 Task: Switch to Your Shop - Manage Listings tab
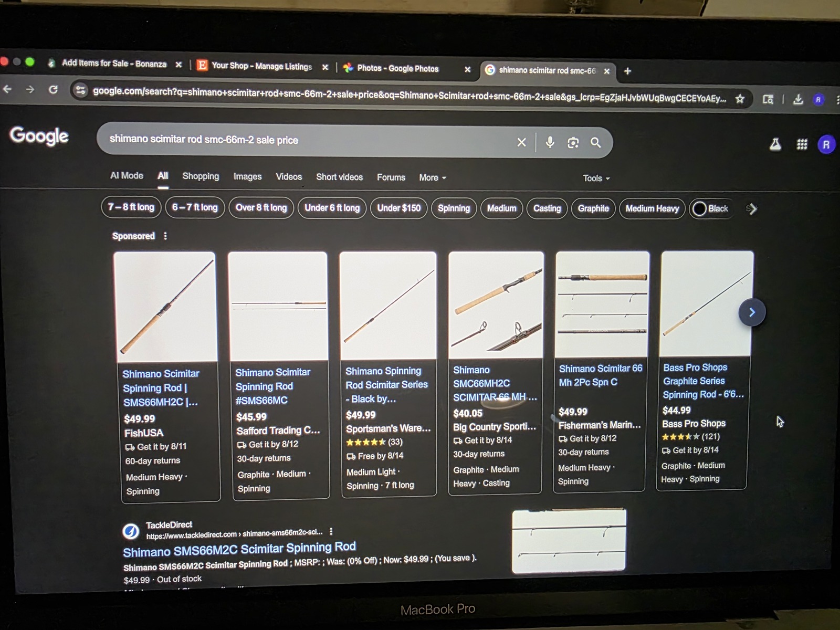click(261, 66)
